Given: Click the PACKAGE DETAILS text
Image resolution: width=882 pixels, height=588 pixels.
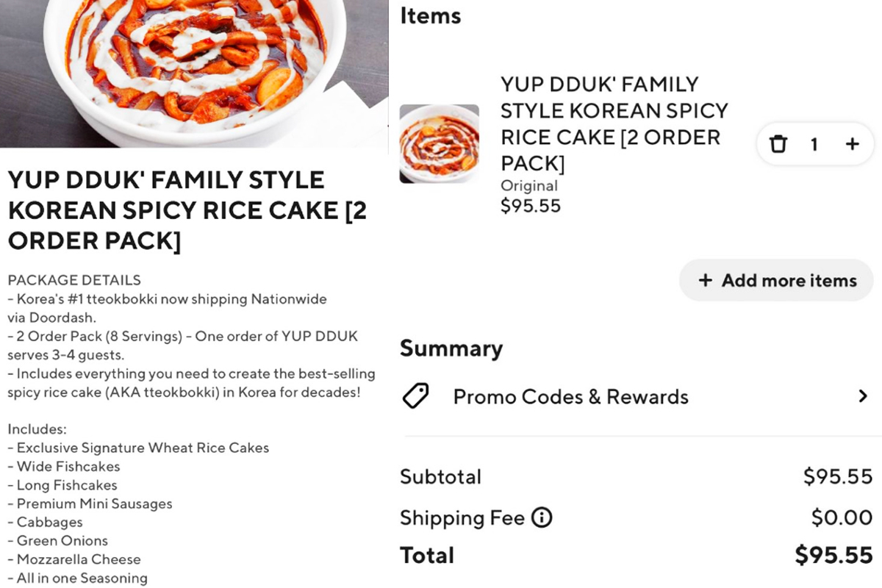Looking at the screenshot, I should click(x=73, y=280).
